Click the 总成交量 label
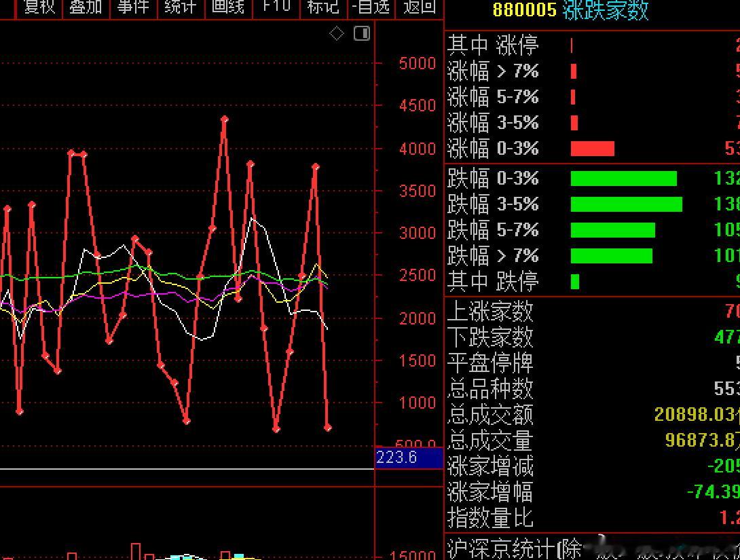Viewport: 740px width, 560px height. point(490,441)
